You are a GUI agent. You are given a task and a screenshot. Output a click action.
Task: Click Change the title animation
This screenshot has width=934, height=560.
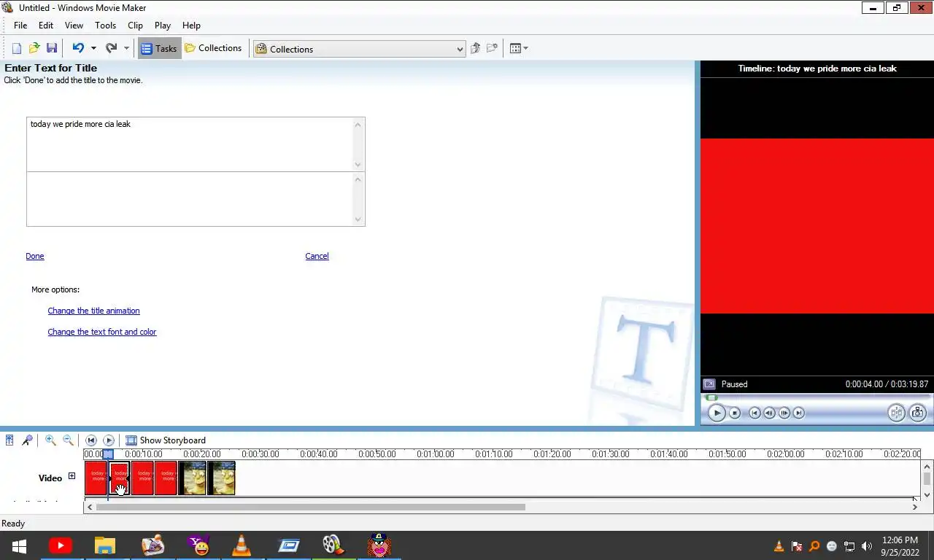(x=93, y=311)
